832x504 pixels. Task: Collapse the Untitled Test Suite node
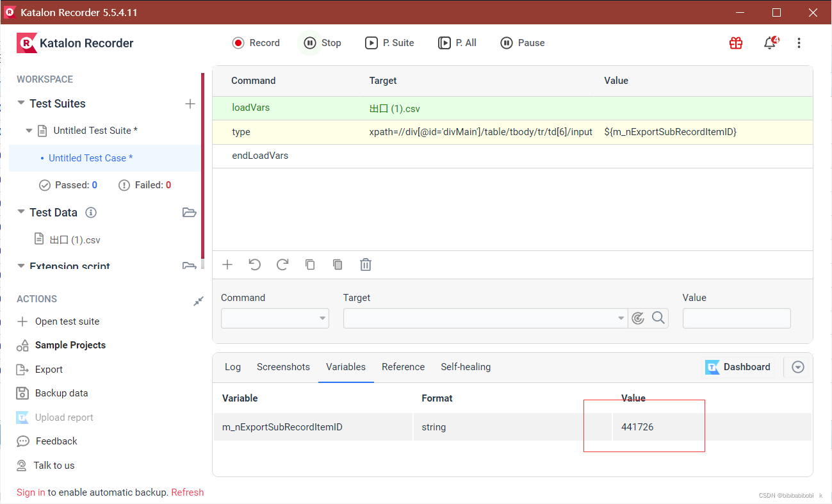pyautogui.click(x=29, y=131)
